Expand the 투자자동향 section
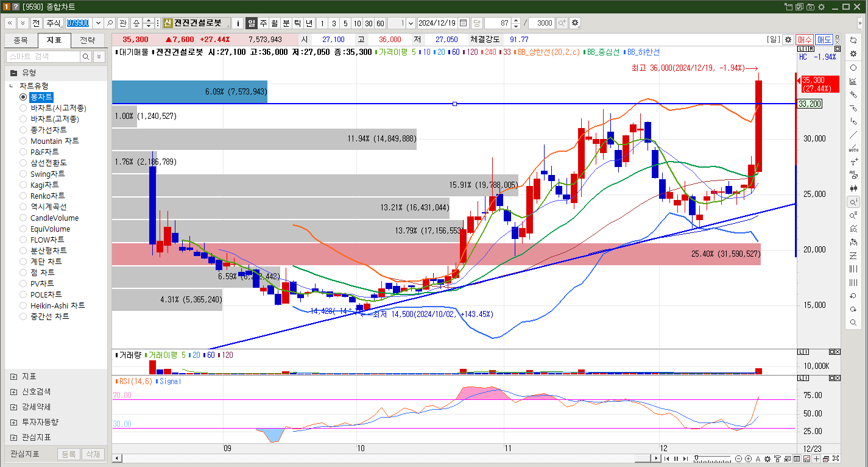The height and width of the screenshot is (467, 868). point(14,422)
